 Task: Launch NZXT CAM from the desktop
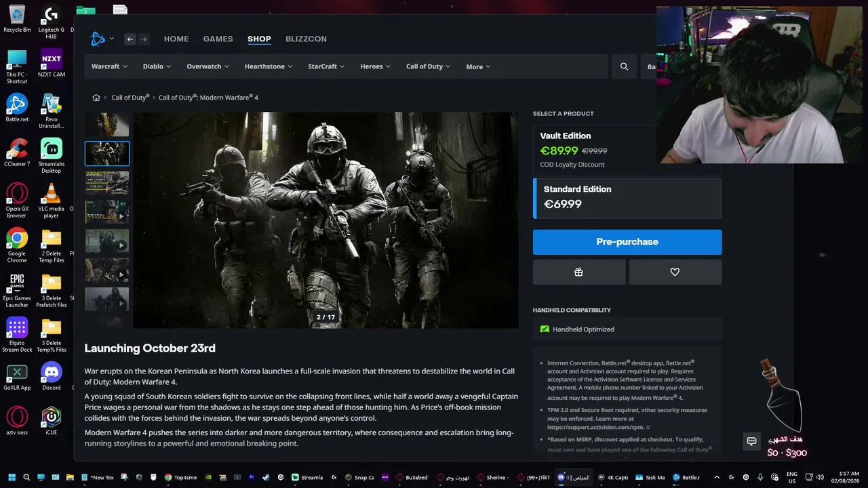click(51, 63)
